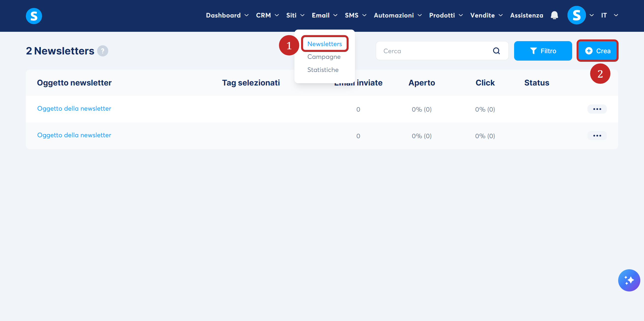Click the Email inviate value in the first row
This screenshot has width=644, height=321.
tap(358, 109)
